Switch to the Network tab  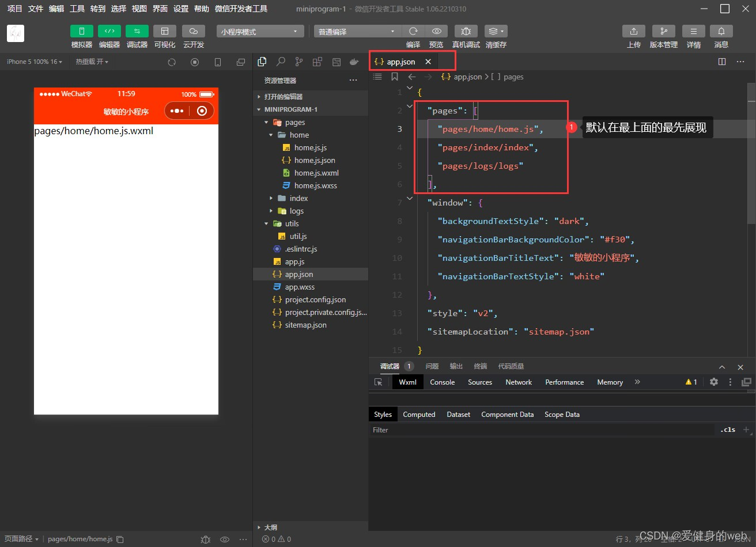[519, 382]
